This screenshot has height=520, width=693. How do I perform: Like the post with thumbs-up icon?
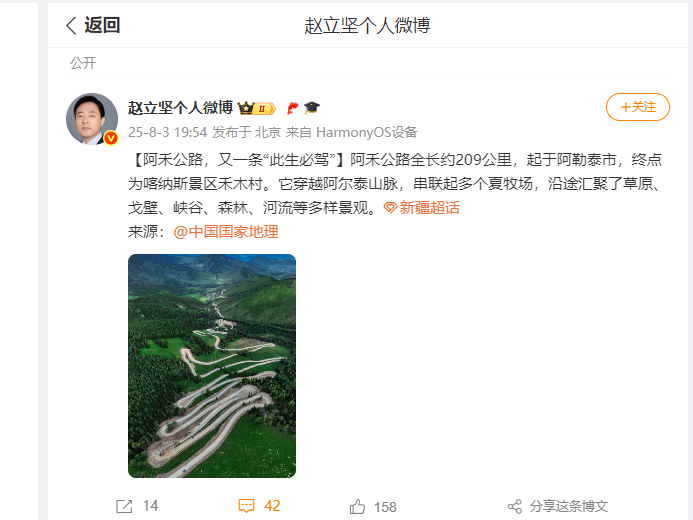(x=358, y=506)
